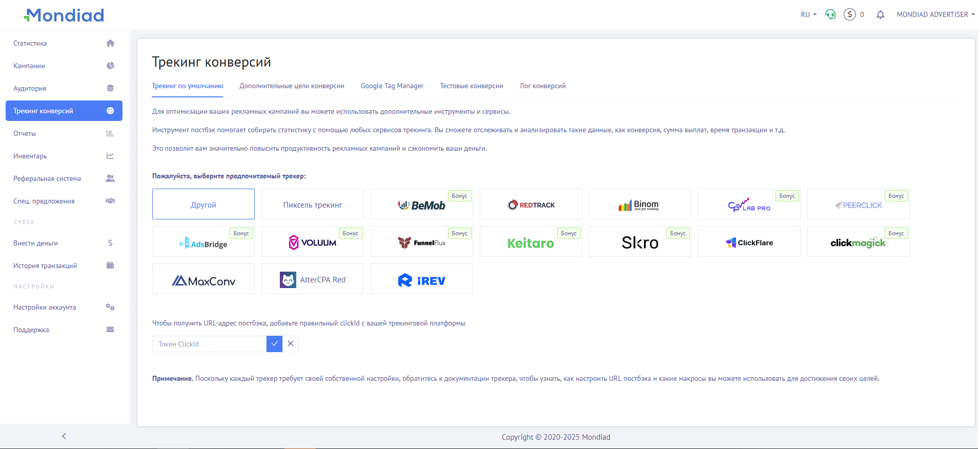Click the dollar balance icon
Screen dimensions: 980x449
click(850, 14)
